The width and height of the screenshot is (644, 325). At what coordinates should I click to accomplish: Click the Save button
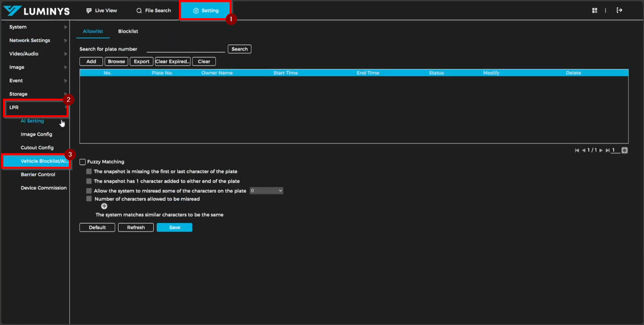[174, 227]
